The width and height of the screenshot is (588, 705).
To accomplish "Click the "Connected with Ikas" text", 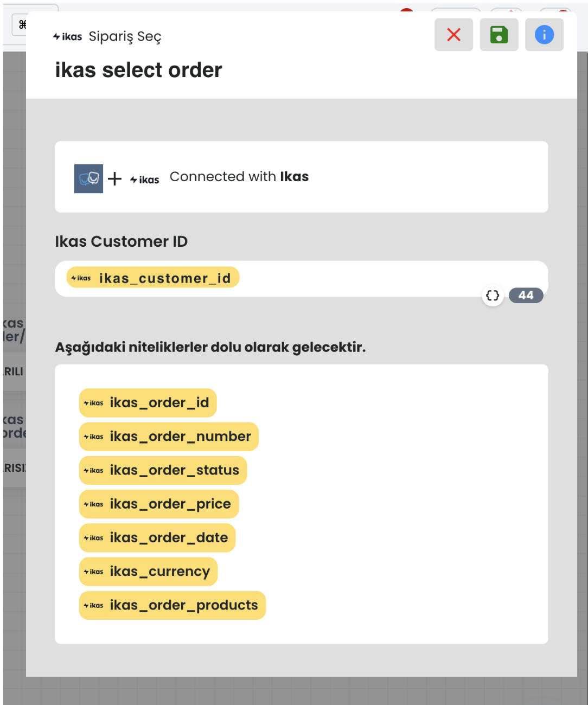I will [x=239, y=177].
